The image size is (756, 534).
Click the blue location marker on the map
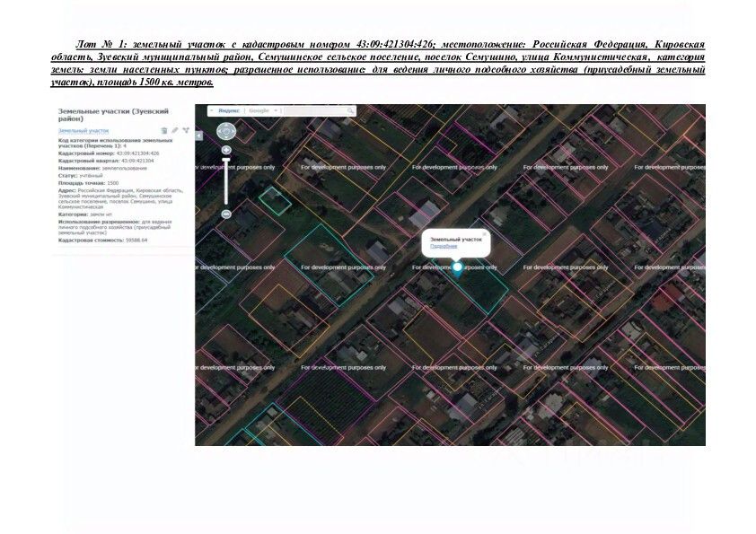pos(457,268)
